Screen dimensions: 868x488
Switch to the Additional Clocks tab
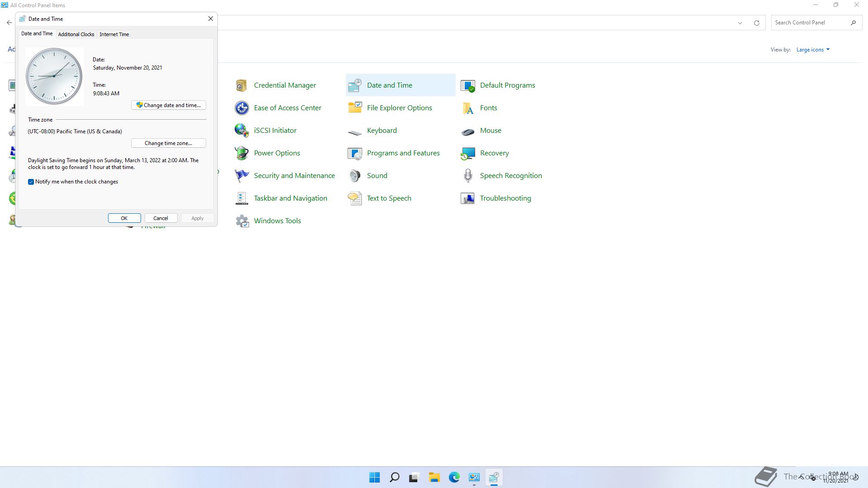click(76, 34)
